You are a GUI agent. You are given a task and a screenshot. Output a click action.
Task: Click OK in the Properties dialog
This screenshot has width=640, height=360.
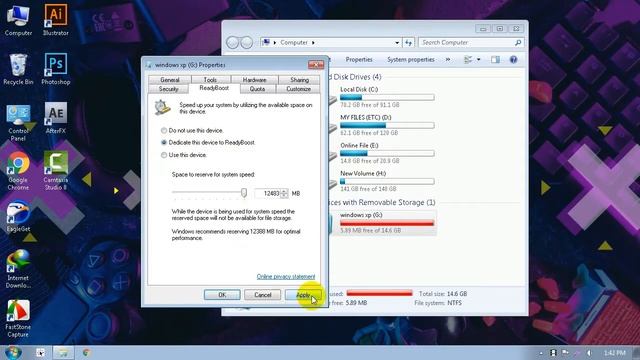coord(222,295)
